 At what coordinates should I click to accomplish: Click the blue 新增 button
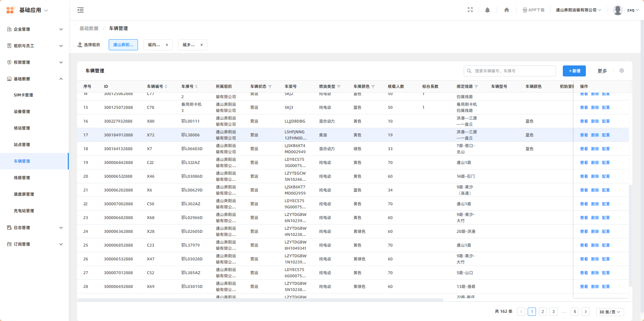[x=574, y=71]
